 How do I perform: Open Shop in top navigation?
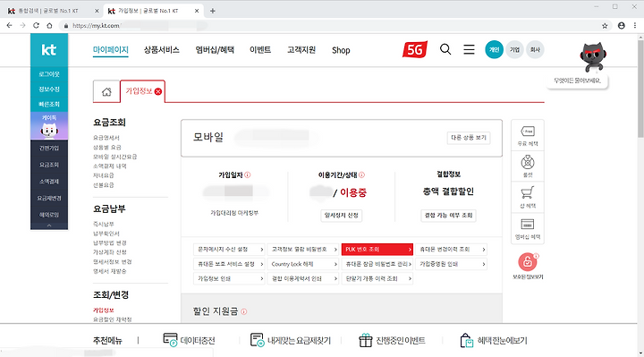(x=341, y=50)
